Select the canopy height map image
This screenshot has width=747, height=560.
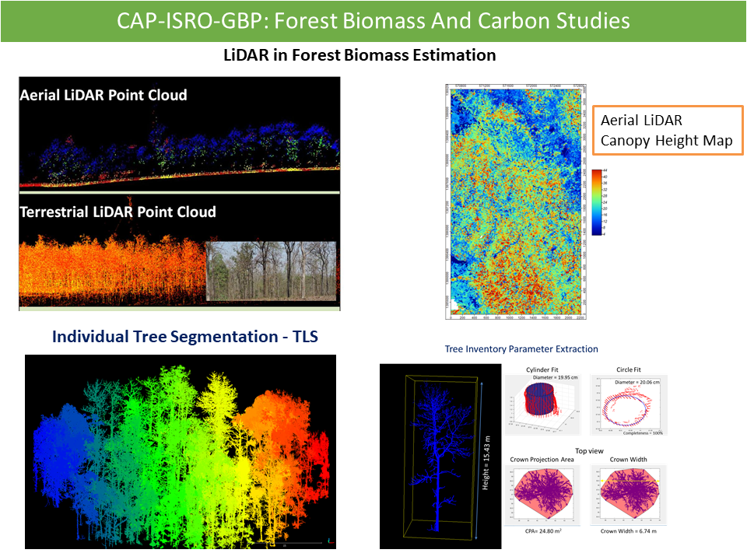[515, 202]
